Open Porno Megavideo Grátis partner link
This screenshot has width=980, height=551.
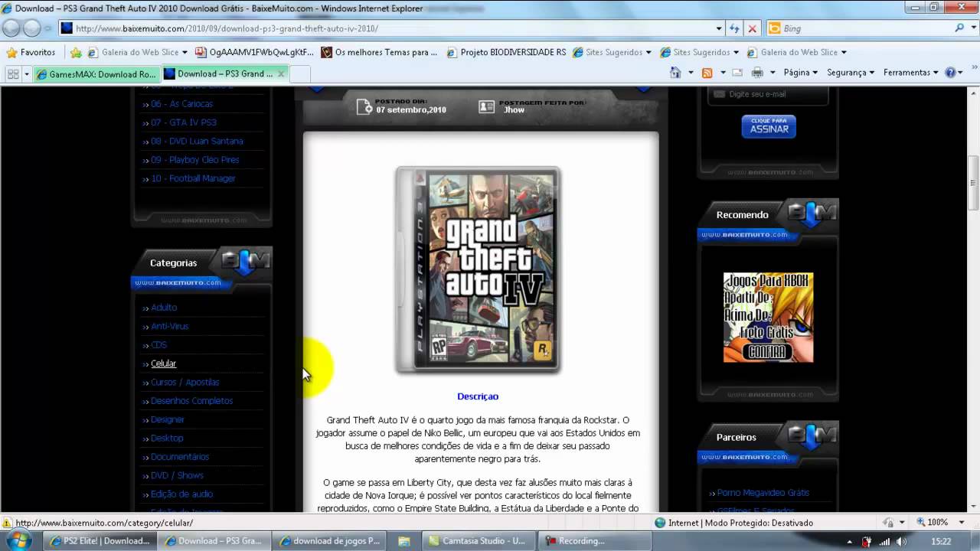(x=763, y=493)
